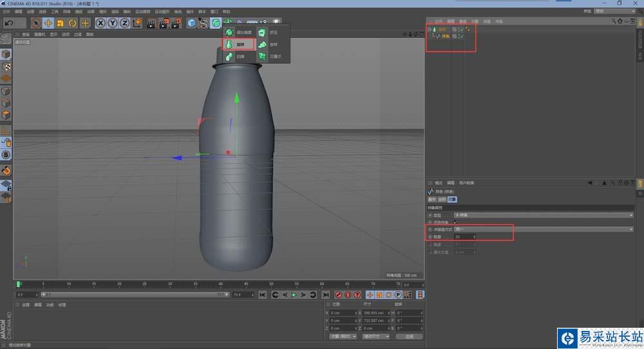Click the Number (数量) input field
The height and width of the screenshot is (349, 644).
[464, 237]
